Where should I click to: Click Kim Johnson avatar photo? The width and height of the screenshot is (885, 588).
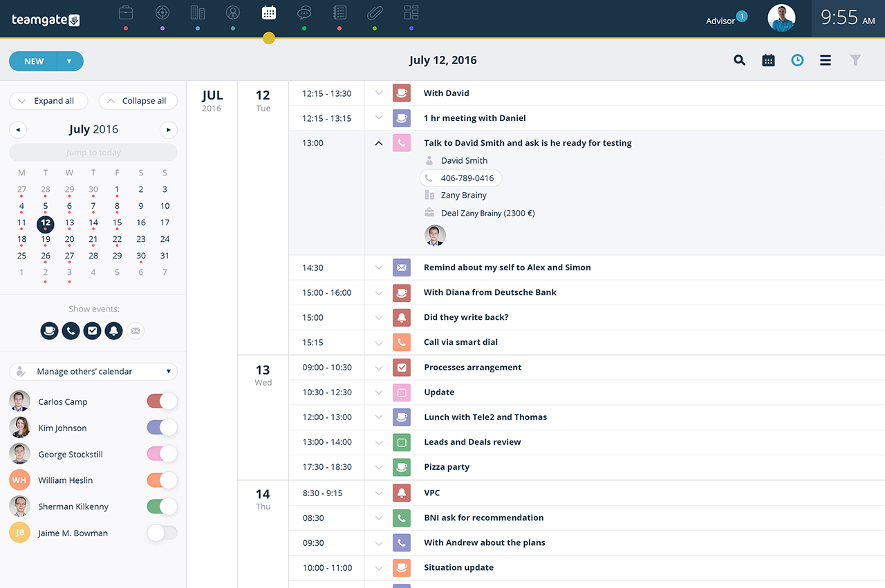tap(19, 428)
